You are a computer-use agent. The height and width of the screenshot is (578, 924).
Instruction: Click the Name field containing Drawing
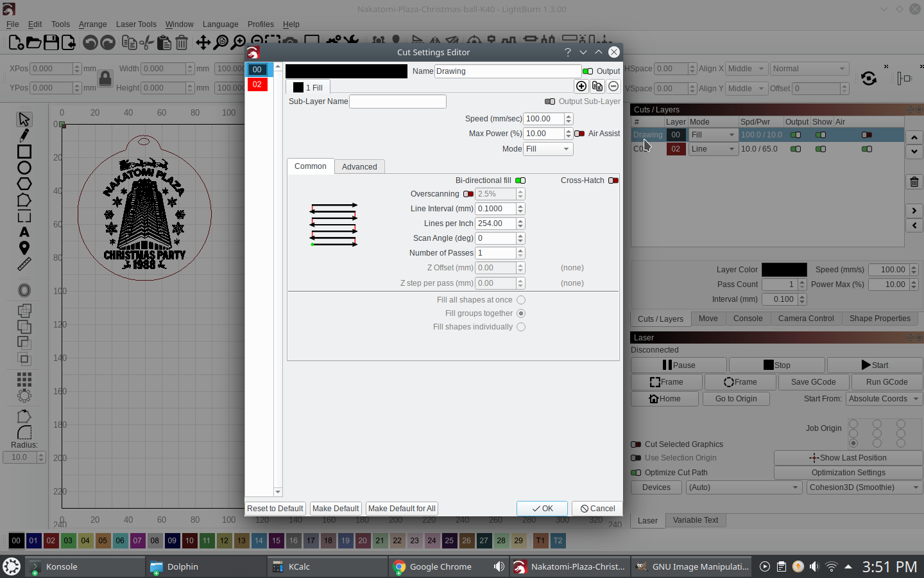(508, 71)
